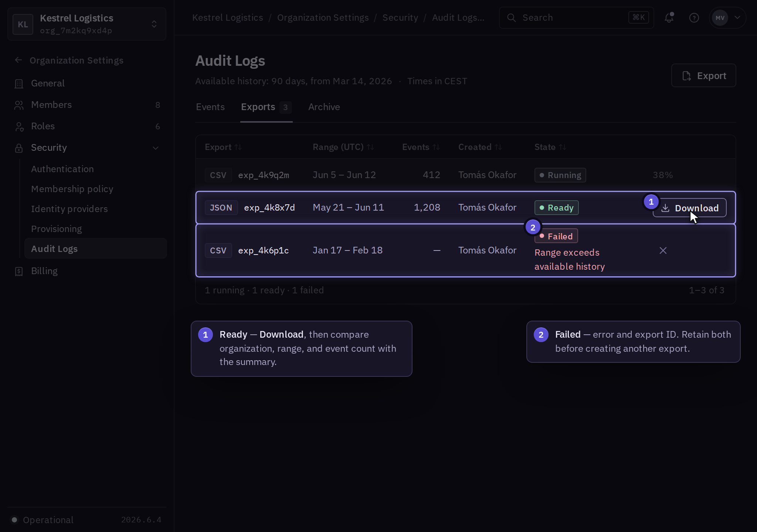Screen dimensions: 757x532
Task: Sort by Created column arrows
Action: pyautogui.click(x=498, y=147)
